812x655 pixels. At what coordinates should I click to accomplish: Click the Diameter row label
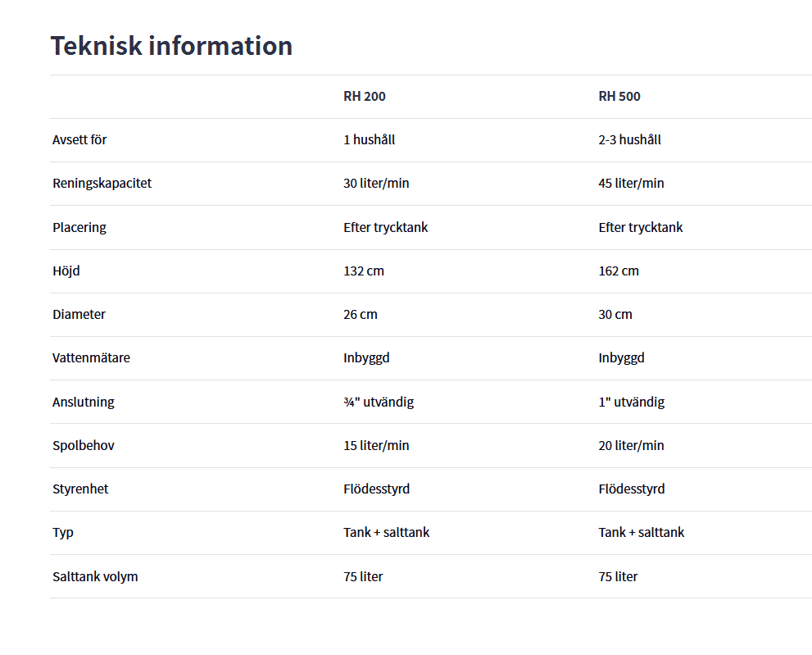click(79, 315)
